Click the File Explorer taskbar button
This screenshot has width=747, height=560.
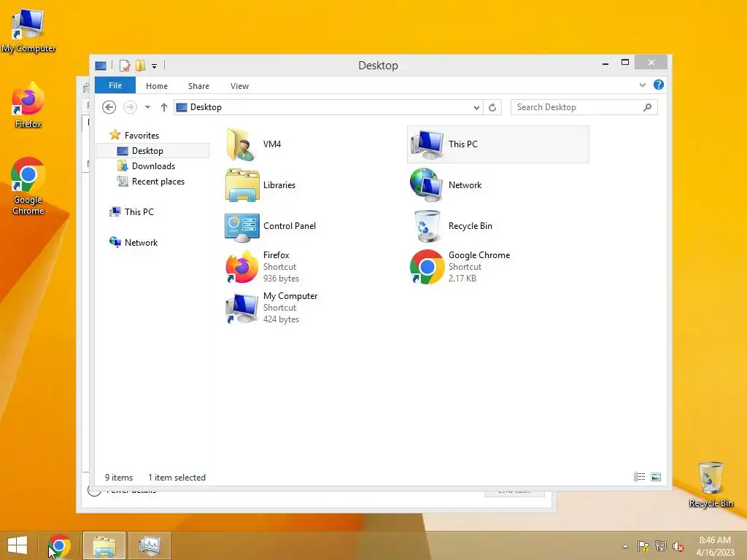tap(104, 545)
